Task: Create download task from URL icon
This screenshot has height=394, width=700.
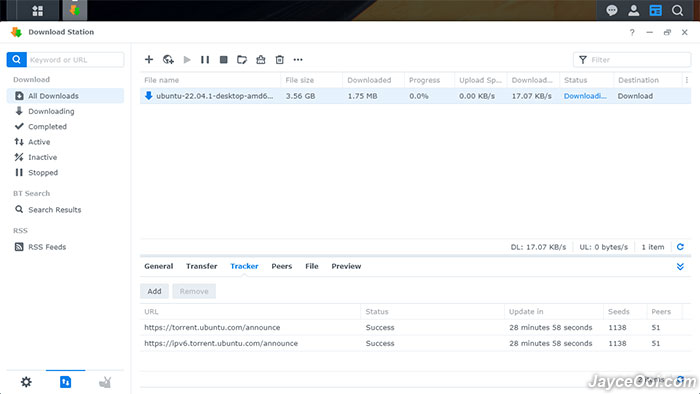Action: [168, 59]
